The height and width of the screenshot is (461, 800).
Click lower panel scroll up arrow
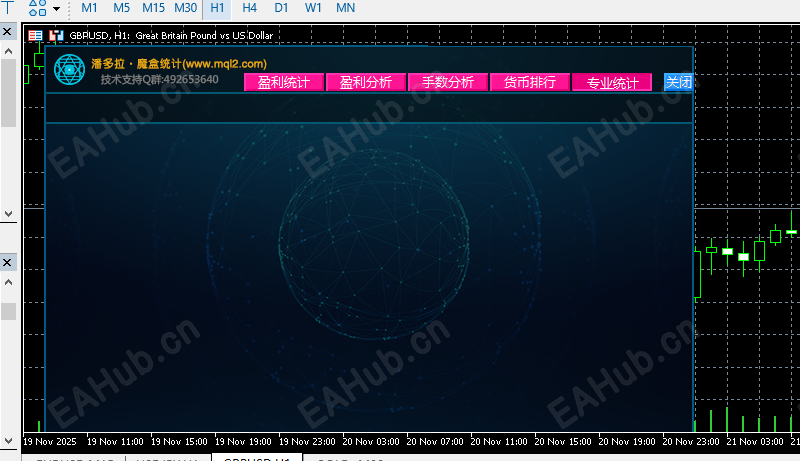pos(8,282)
